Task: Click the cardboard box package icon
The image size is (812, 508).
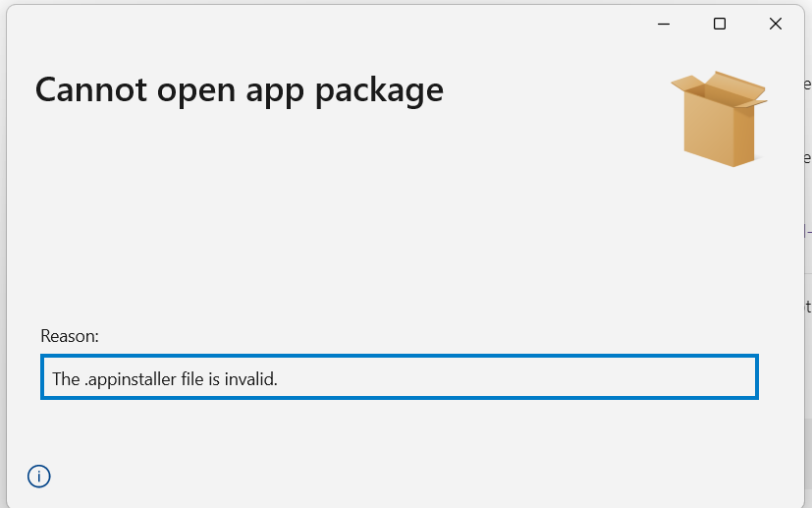Action: pyautogui.click(x=719, y=119)
